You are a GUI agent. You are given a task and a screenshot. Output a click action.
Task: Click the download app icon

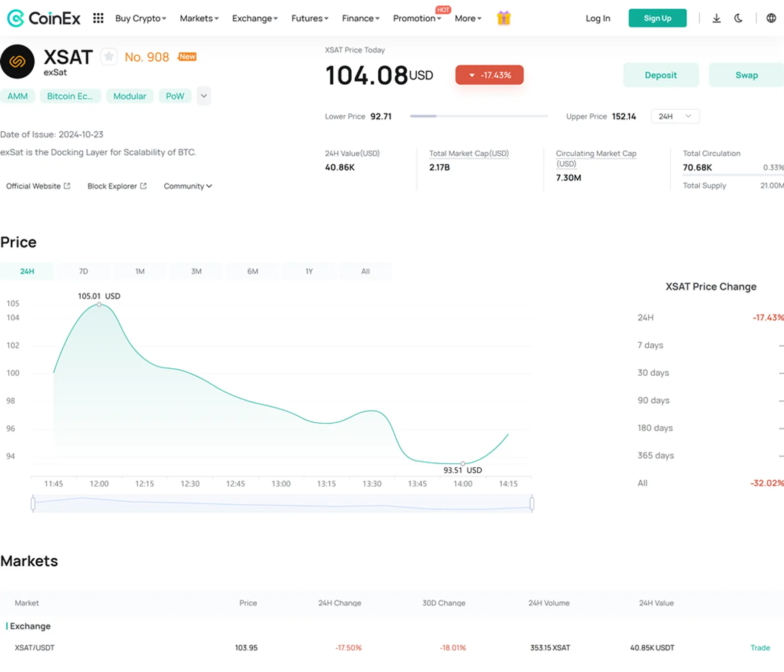coord(716,18)
